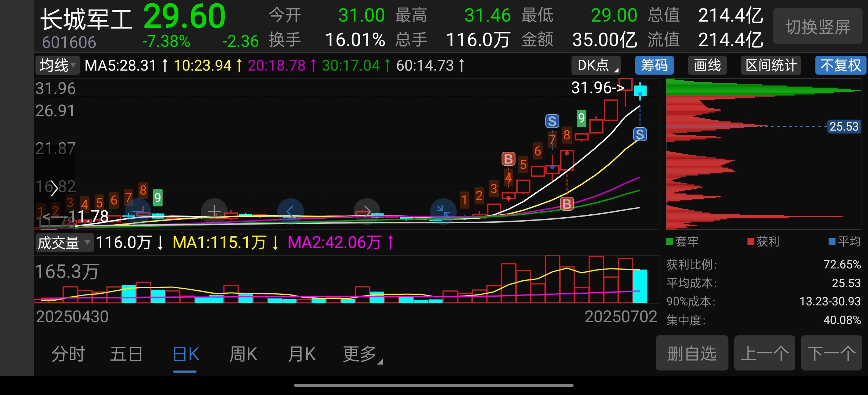
Task: Tap the blue 25.53 average cost tag
Action: coord(844,127)
